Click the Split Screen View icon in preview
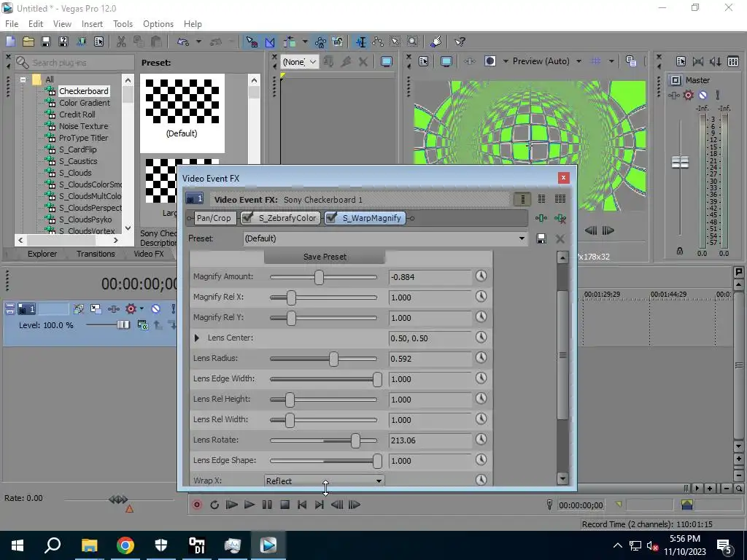 click(489, 61)
